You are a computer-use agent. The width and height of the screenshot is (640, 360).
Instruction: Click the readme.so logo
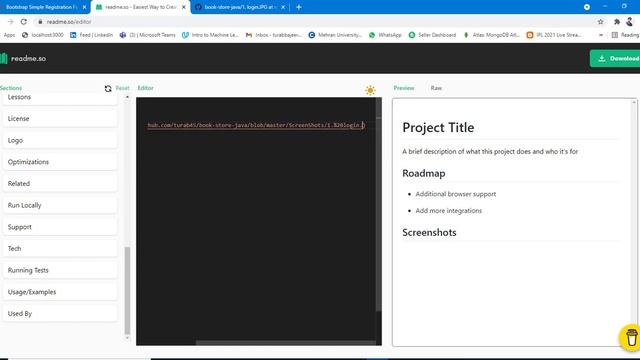[x=23, y=58]
